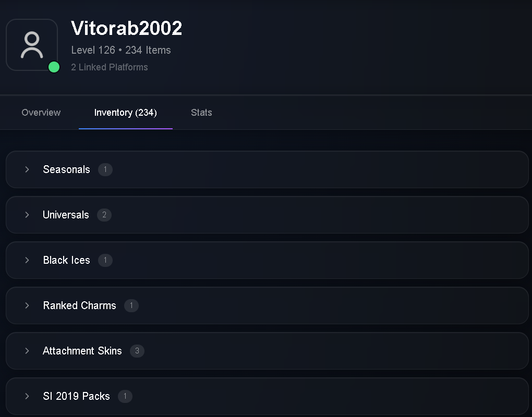This screenshot has width=532, height=417.
Task: Click the Universals count badge showing 2
Action: (x=104, y=215)
